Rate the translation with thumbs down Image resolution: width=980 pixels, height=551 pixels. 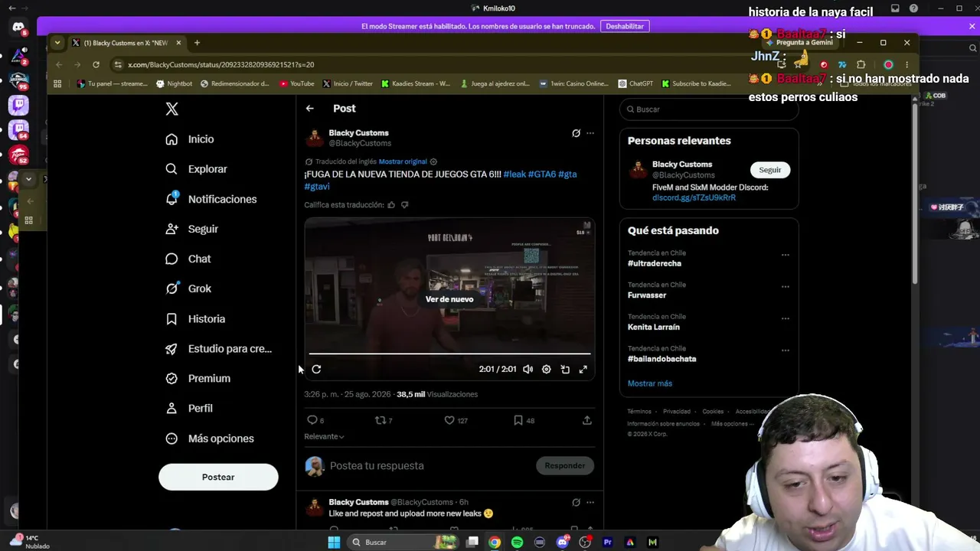pyautogui.click(x=405, y=205)
